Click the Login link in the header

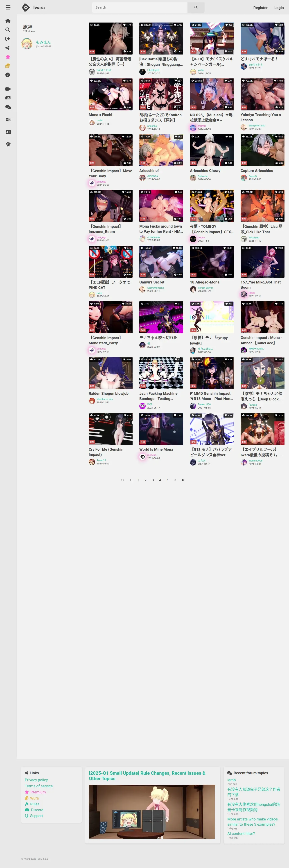coord(279,8)
